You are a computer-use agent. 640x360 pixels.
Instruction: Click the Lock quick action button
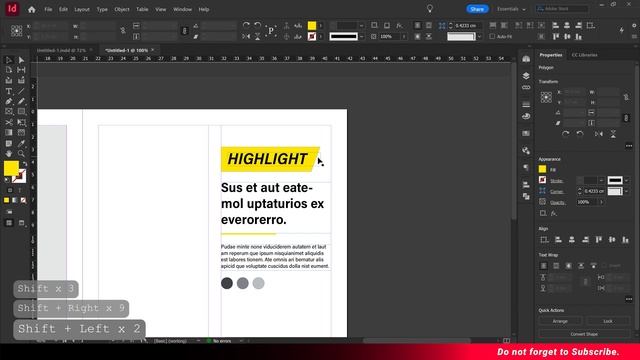pos(608,321)
